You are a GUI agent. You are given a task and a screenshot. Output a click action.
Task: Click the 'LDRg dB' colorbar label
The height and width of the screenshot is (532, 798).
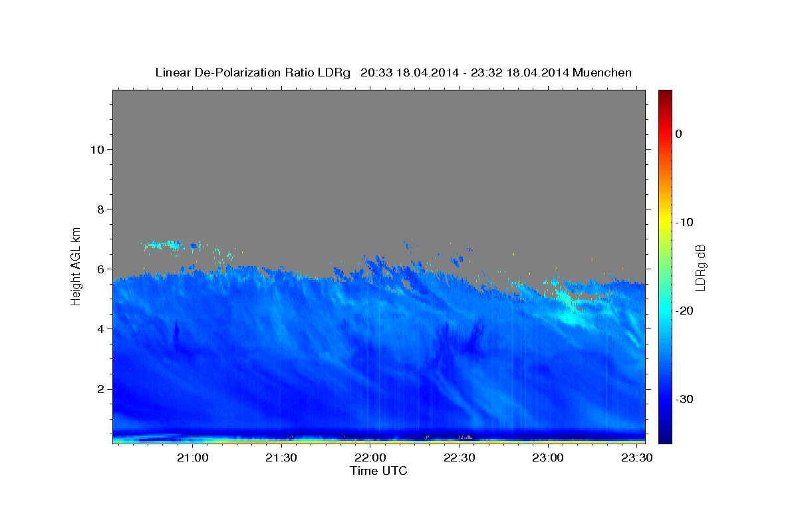pyautogui.click(x=700, y=267)
